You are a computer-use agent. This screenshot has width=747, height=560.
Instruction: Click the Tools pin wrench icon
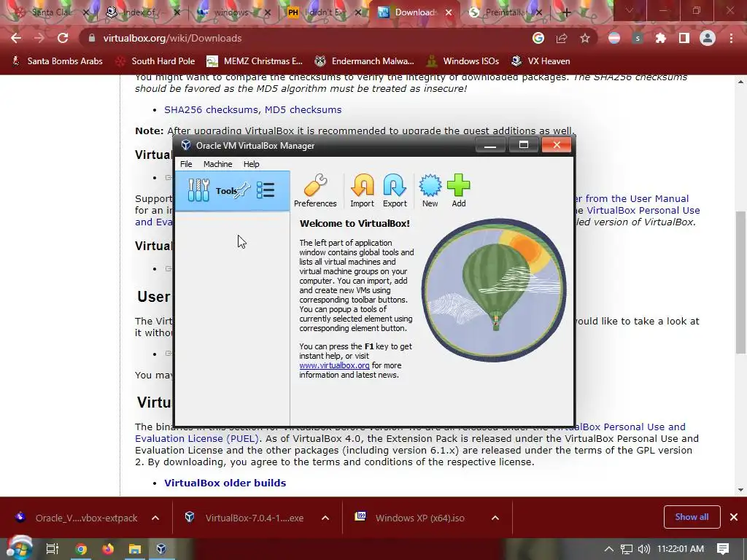(243, 190)
